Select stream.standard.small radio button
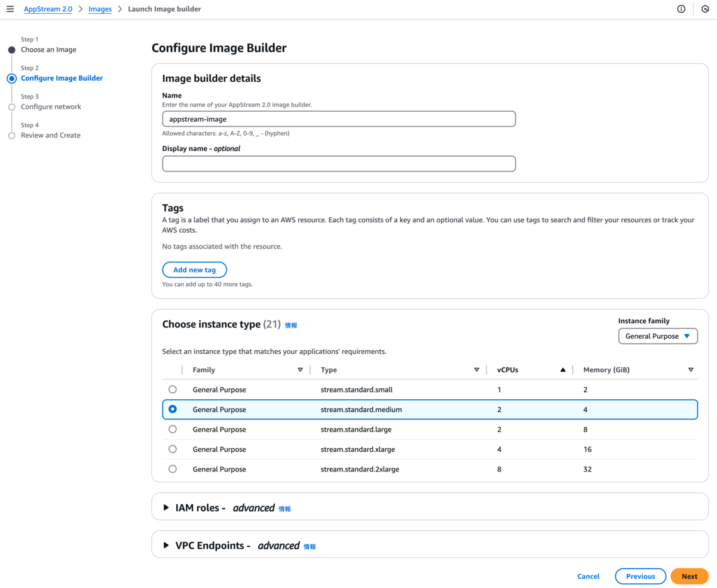Image resolution: width=717 pixels, height=588 pixels. coord(173,390)
